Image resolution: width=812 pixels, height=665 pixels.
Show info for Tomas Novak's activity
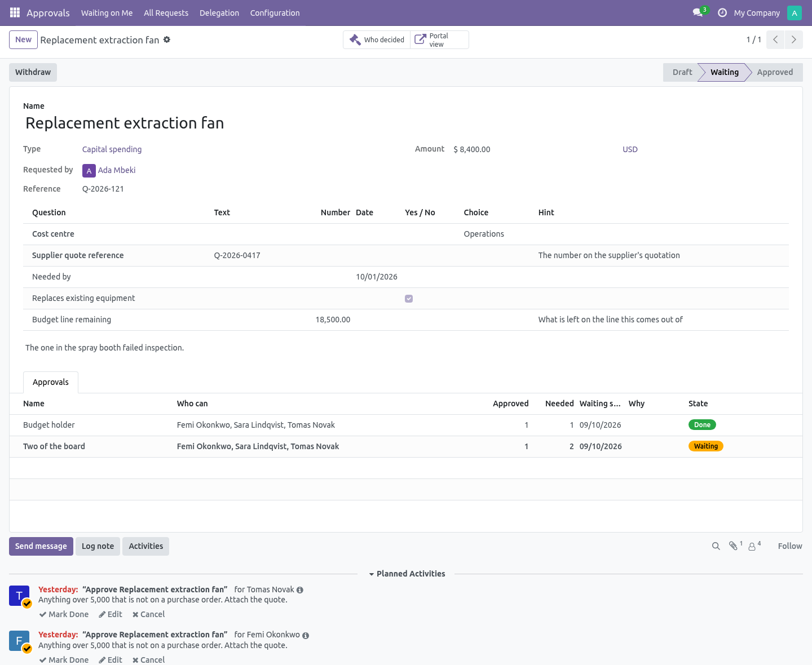pyautogui.click(x=300, y=590)
